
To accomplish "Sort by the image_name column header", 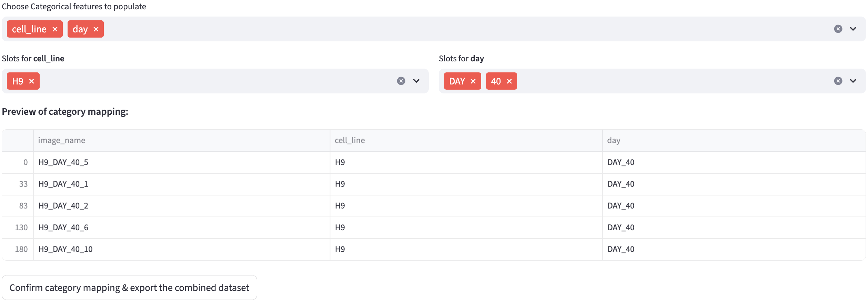I will (62, 140).
